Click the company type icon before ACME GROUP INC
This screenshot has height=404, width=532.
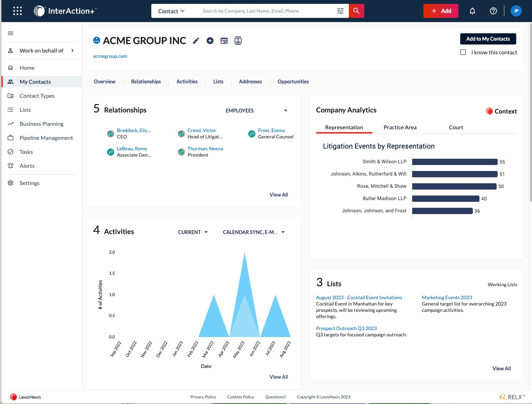click(x=97, y=40)
